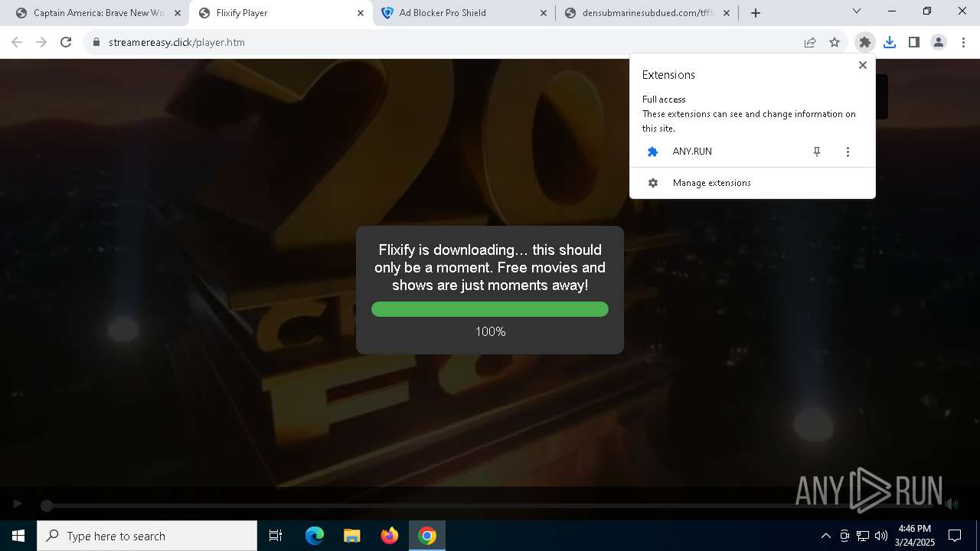
Task: Close the Extensions popup
Action: click(x=863, y=65)
